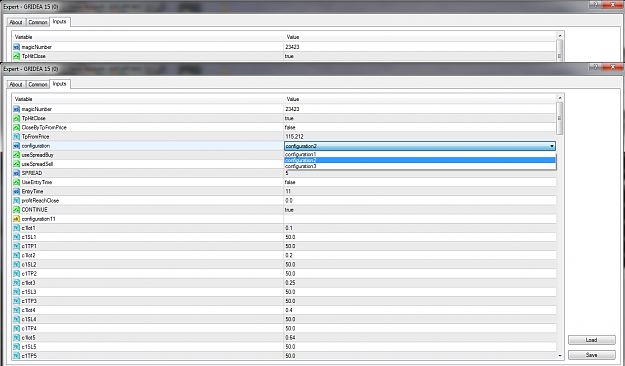
Task: Click the integer icon beside EntryTime
Action: (16, 191)
